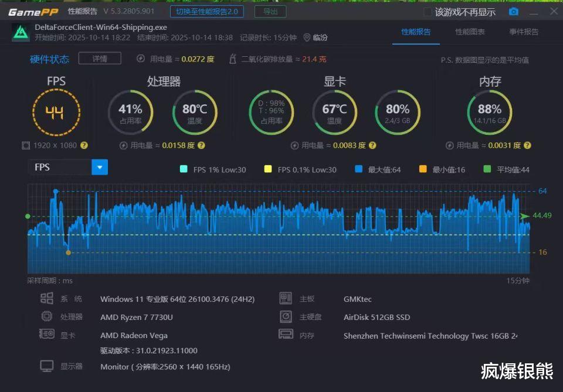Viewport: 563px width, 392px height.
Task: Click the AirDisk 512GB SSD text
Action: coord(377,317)
